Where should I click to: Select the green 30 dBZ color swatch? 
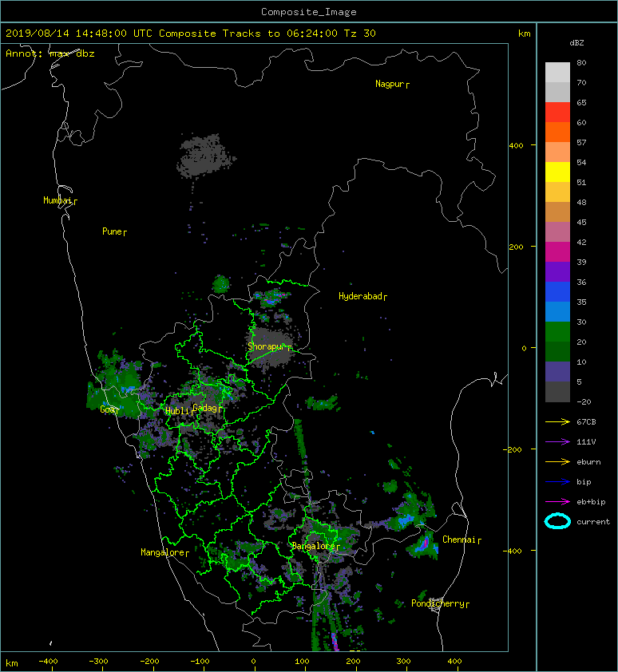pos(557,331)
